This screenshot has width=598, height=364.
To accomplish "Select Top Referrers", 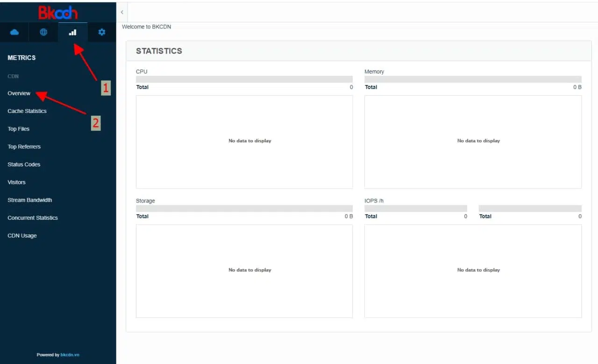I will [x=24, y=147].
